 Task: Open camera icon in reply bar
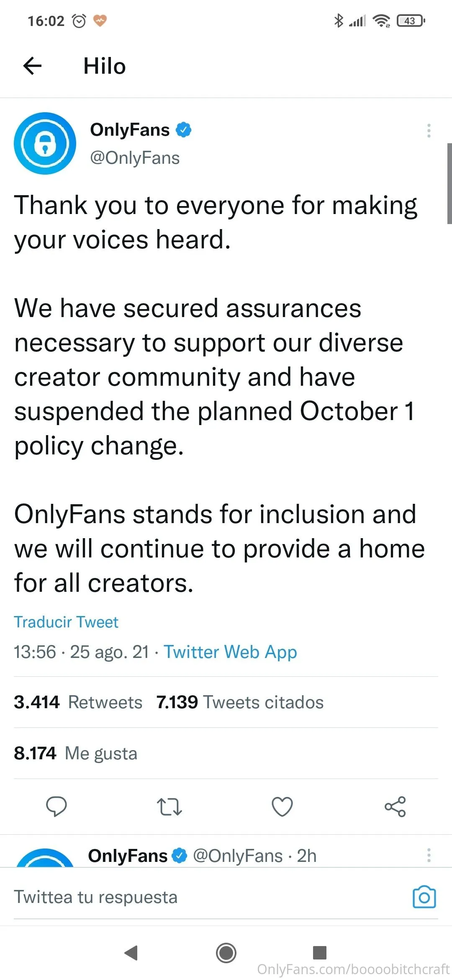[424, 897]
